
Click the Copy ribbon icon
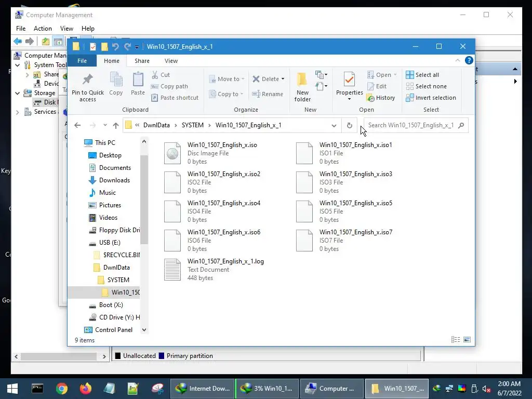(x=116, y=84)
